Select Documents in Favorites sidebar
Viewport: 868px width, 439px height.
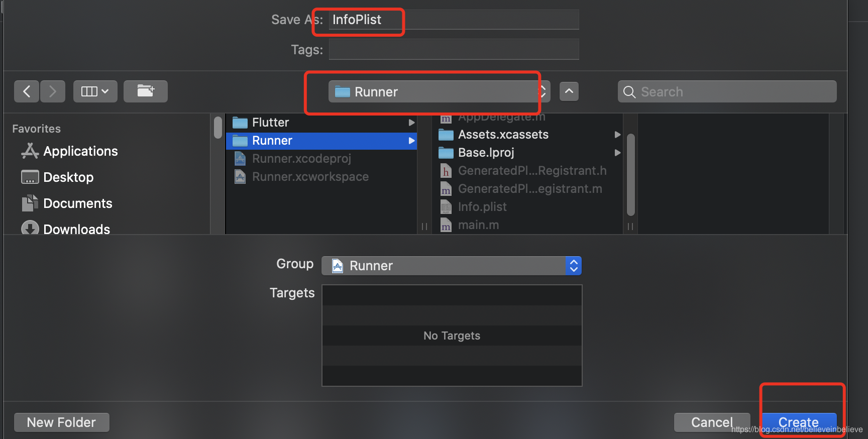pyautogui.click(x=78, y=203)
